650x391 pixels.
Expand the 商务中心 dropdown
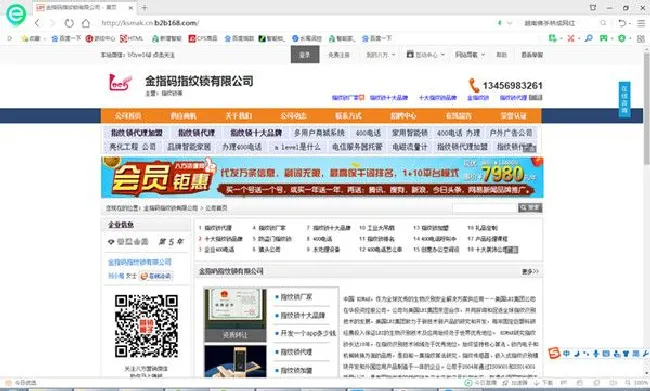pyautogui.click(x=426, y=55)
